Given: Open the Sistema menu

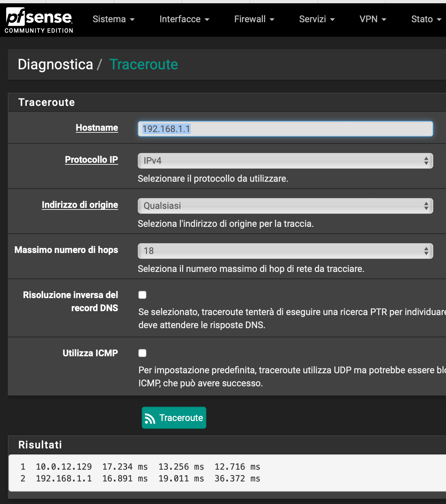Looking at the screenshot, I should 114,19.
